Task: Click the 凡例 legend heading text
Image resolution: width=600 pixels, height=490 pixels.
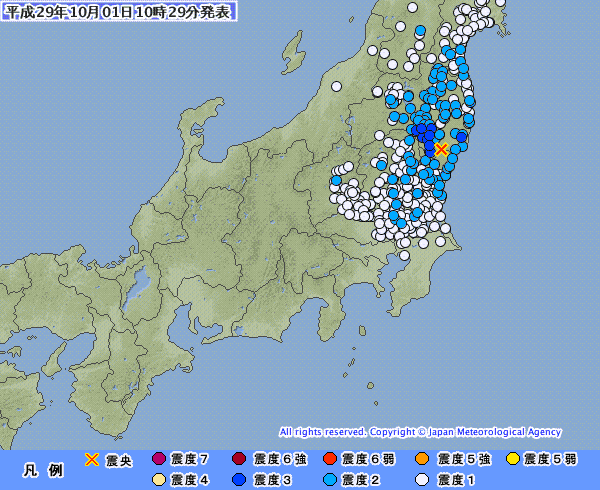Action: tap(43, 470)
